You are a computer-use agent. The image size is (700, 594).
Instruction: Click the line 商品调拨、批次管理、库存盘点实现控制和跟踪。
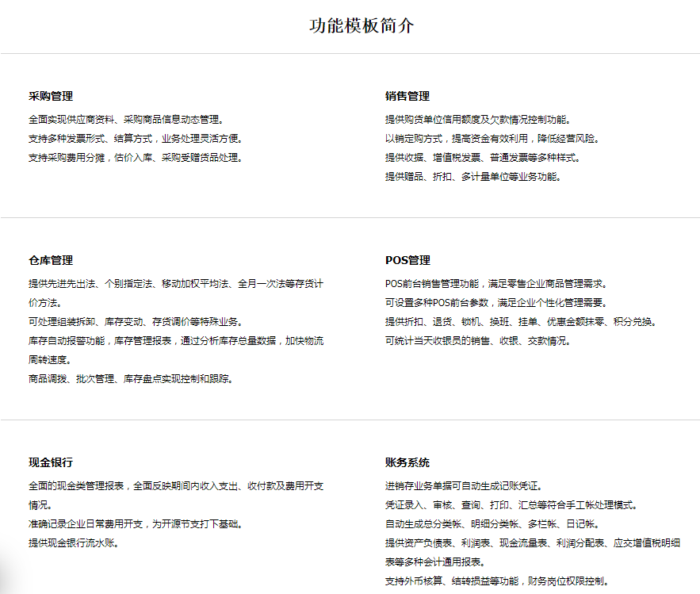131,379
